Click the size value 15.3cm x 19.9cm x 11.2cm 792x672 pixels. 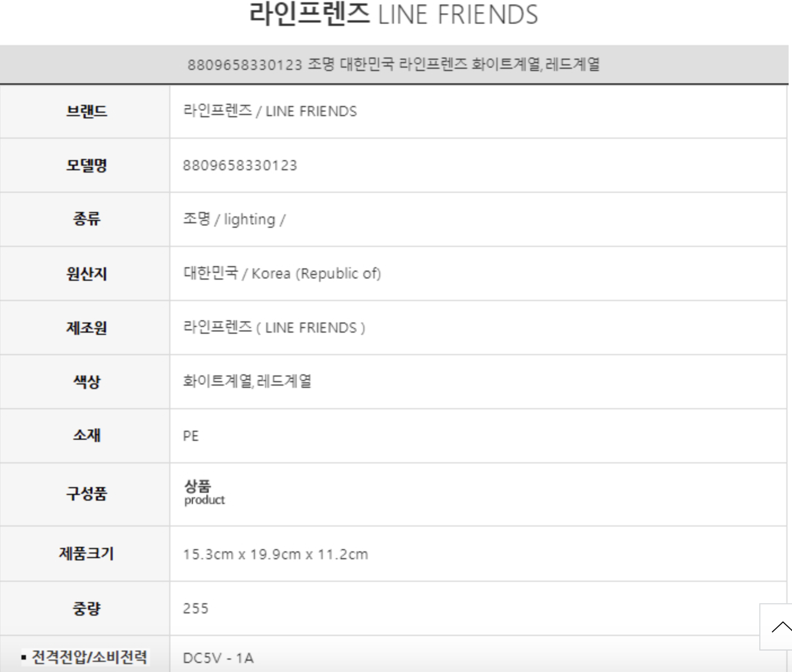[x=275, y=554]
